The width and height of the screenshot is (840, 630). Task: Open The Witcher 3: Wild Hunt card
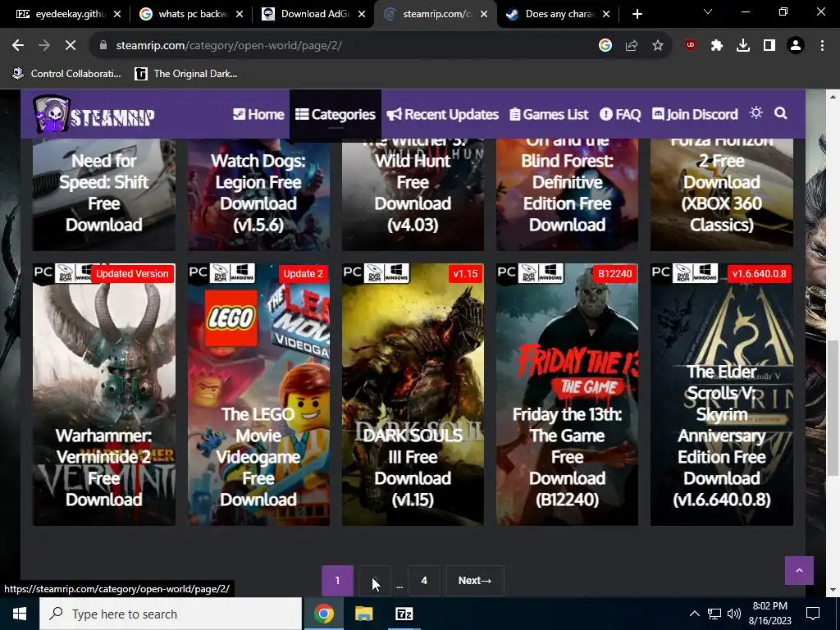click(413, 194)
